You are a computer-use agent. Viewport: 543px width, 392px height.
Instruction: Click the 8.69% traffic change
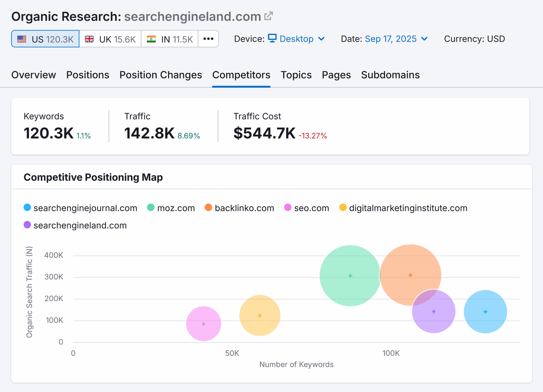[189, 136]
